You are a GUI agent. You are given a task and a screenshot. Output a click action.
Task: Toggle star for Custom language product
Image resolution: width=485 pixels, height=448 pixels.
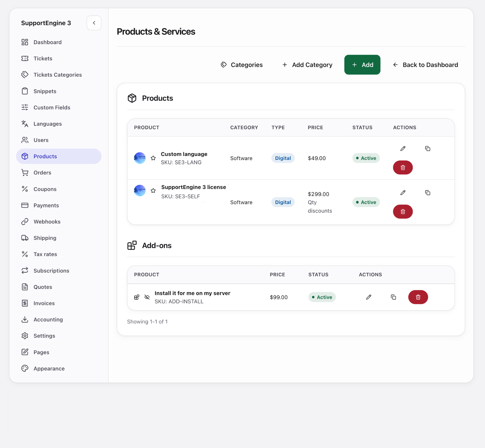coord(153,158)
